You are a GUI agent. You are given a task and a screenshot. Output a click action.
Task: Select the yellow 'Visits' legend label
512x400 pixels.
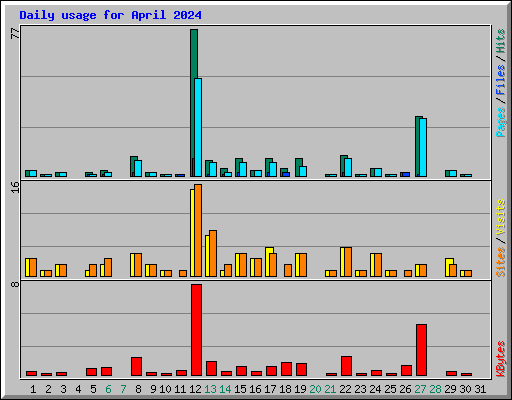500,217
